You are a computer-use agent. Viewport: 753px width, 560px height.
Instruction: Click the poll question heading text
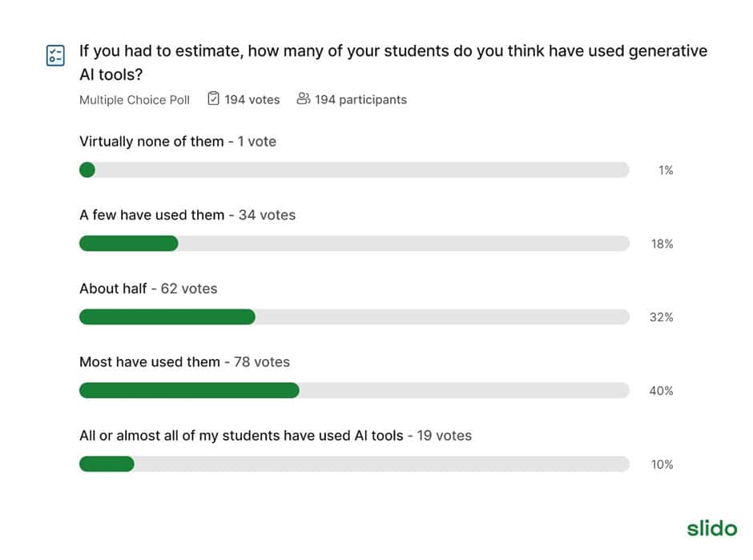tap(393, 62)
